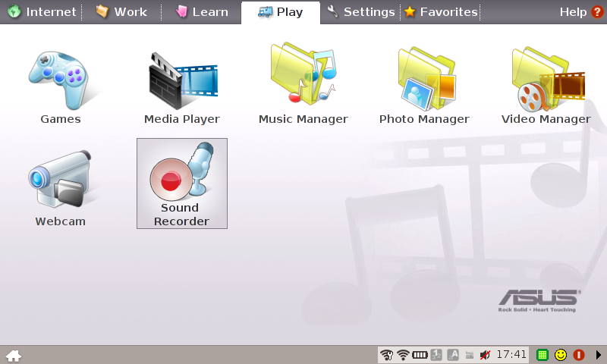Launch Media Player
Viewport: 607px width, 364px height.
(182, 87)
